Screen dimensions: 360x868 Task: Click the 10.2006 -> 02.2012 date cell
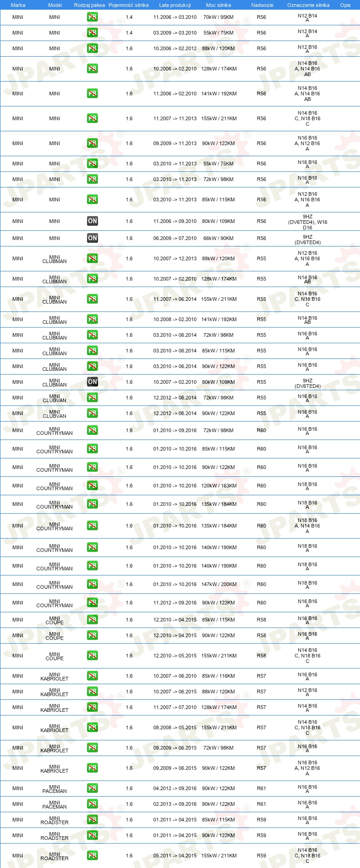175,48
